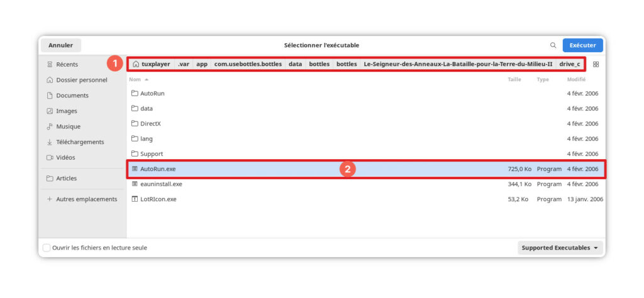Expand the Supported Executables filter dropdown
Screen dimensions: 644x298
(560, 248)
